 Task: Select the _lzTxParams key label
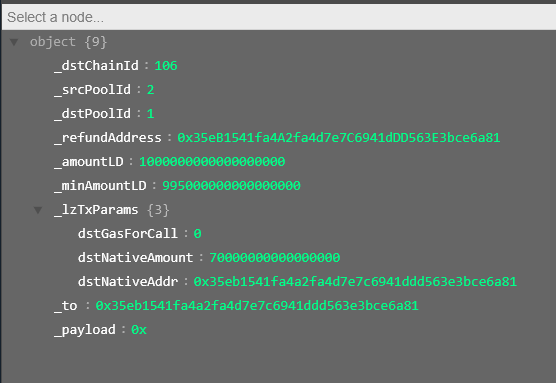point(96,210)
